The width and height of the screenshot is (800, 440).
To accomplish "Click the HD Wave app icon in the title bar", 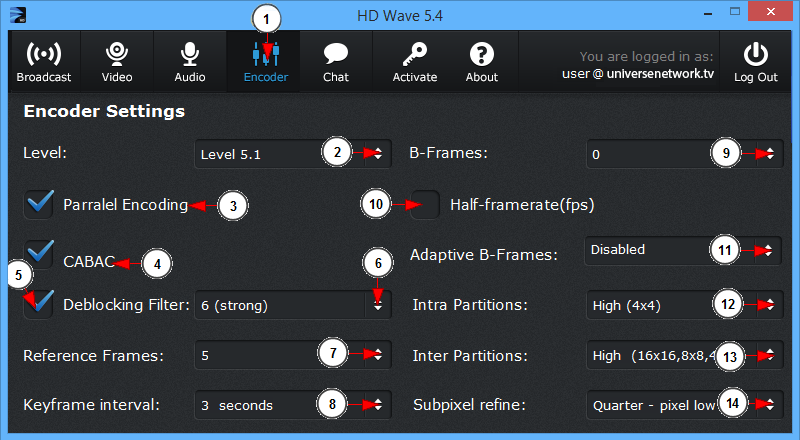I will click(18, 15).
